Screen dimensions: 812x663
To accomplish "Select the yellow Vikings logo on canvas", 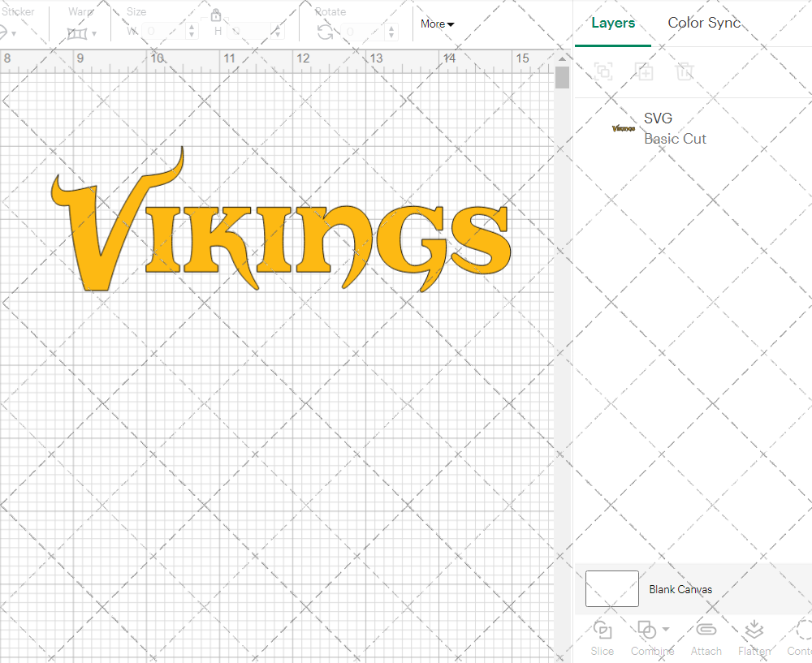I will [x=281, y=220].
